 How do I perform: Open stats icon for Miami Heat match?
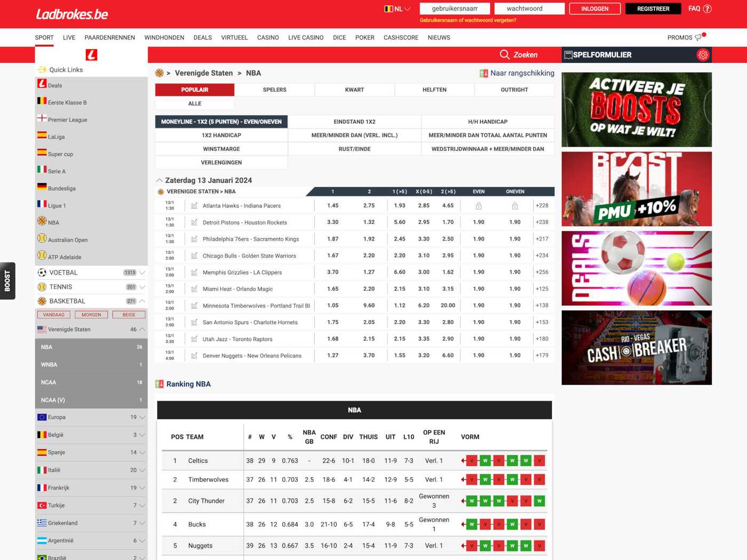(194, 289)
